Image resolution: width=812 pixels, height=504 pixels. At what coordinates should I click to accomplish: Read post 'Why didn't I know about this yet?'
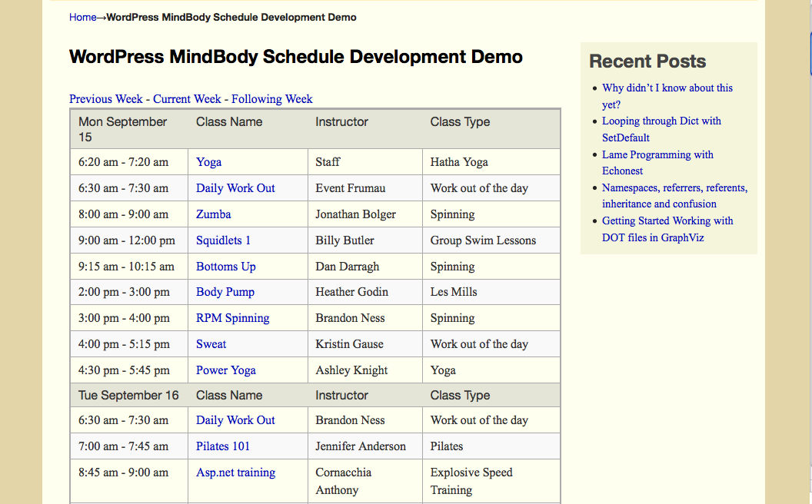point(667,88)
